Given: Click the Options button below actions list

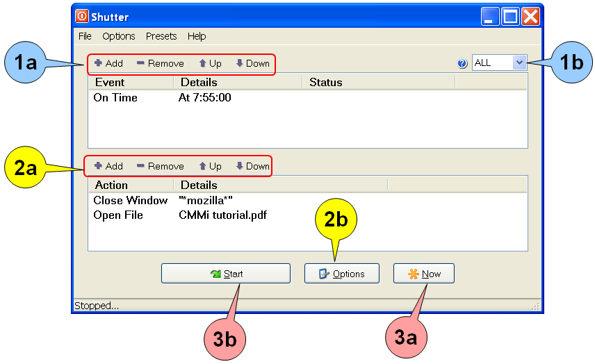Looking at the screenshot, I should 341,274.
